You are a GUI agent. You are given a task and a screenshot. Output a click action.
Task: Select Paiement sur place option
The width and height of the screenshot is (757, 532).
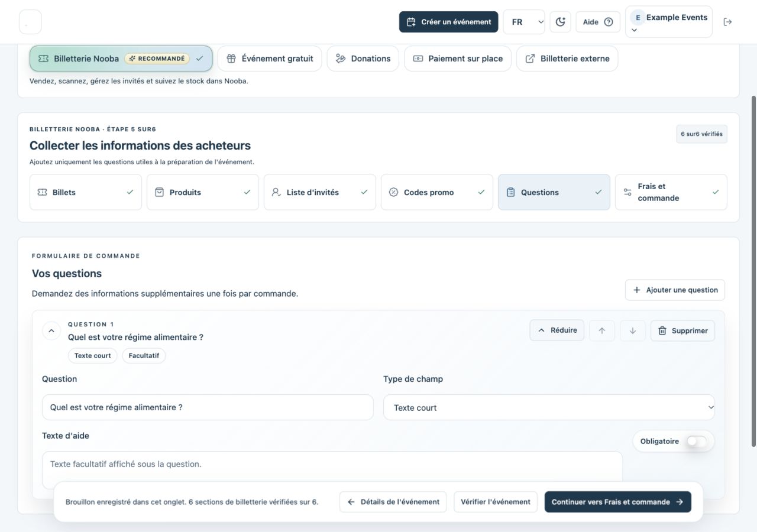[458, 59]
